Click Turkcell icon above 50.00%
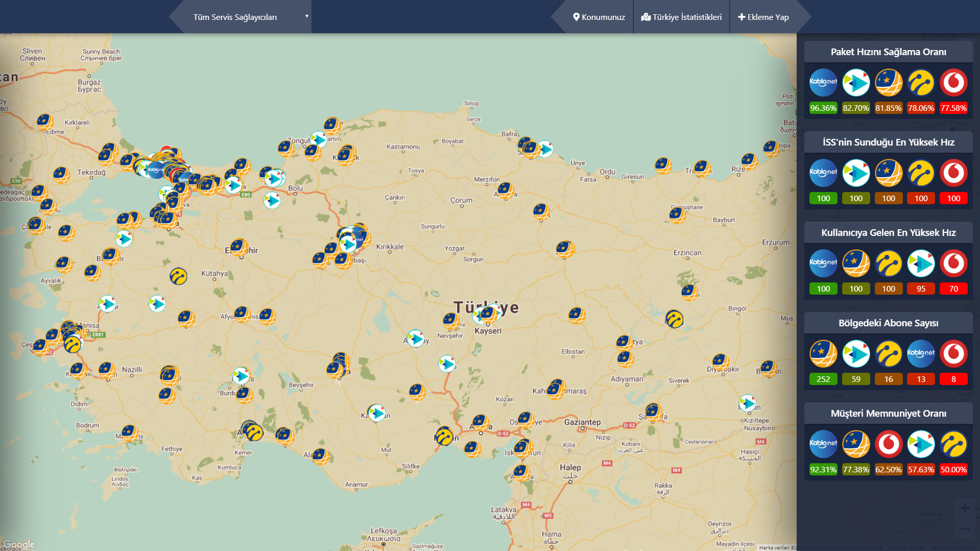The height and width of the screenshot is (551, 980). 953,444
